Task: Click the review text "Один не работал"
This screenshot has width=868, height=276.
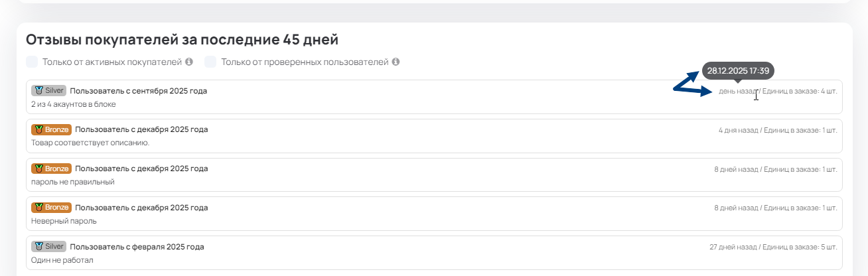Action: [x=62, y=260]
